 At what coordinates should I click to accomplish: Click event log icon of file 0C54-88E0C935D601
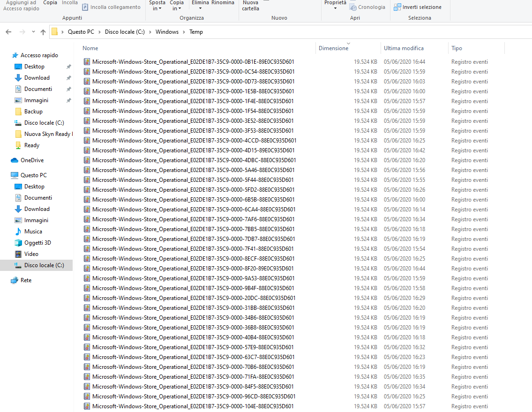coord(87,72)
